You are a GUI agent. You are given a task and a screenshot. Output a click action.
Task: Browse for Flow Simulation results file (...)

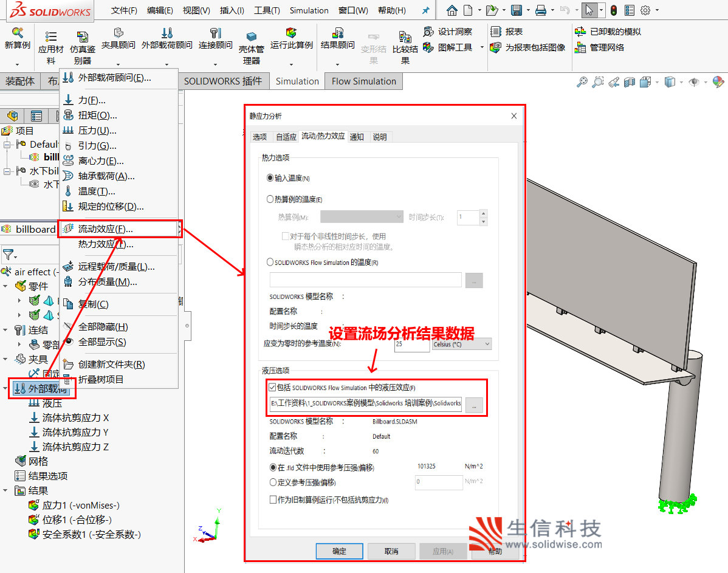[474, 405]
